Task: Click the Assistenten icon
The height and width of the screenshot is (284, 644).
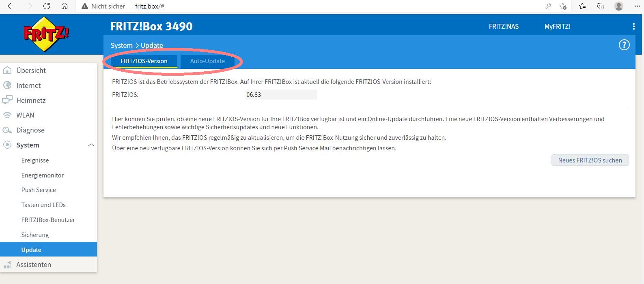Action: coord(7,265)
